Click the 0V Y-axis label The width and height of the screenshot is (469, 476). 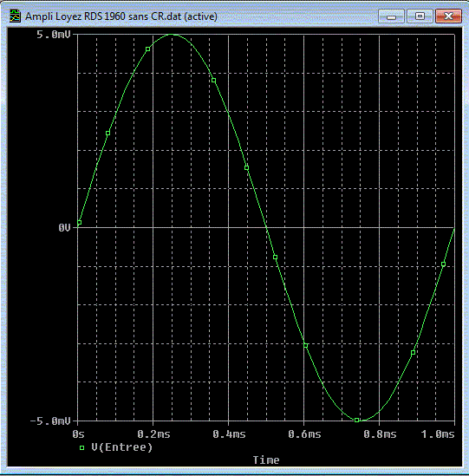pyautogui.click(x=64, y=228)
